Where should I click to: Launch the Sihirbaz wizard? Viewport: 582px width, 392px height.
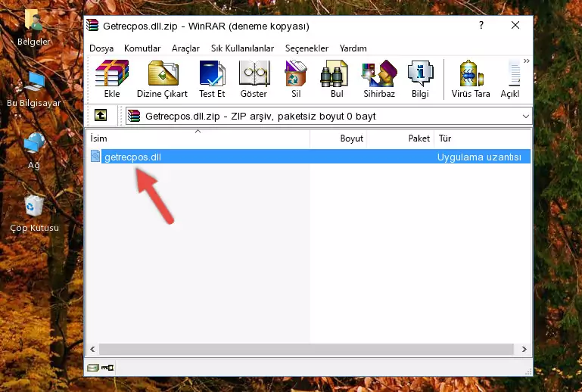379,79
